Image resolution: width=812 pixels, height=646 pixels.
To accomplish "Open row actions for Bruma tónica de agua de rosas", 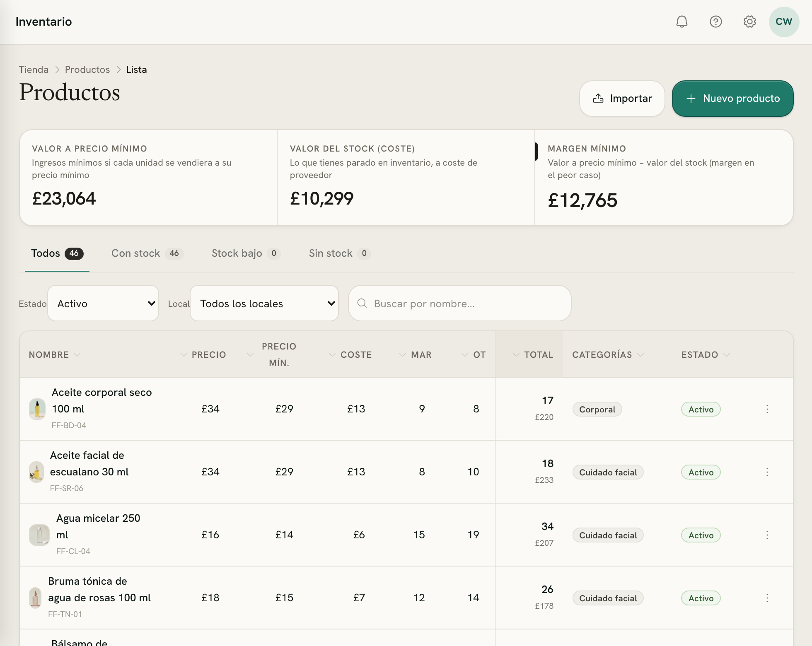I will click(x=767, y=598).
